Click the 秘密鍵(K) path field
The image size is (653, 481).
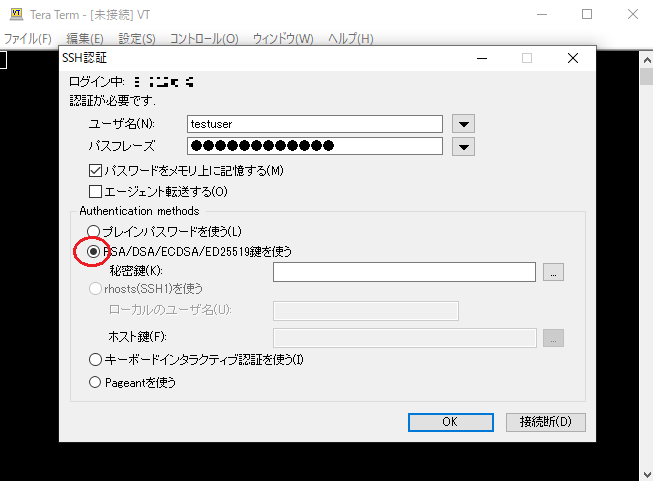click(404, 272)
